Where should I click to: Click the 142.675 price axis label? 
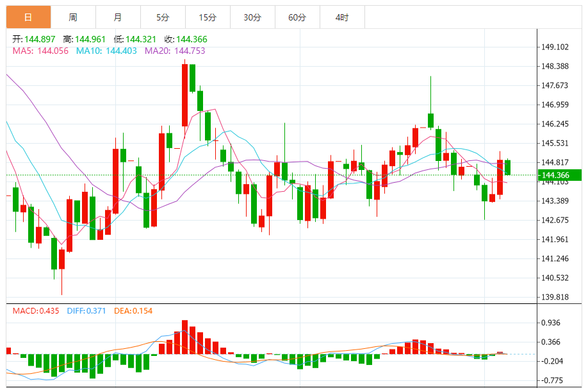pos(555,220)
